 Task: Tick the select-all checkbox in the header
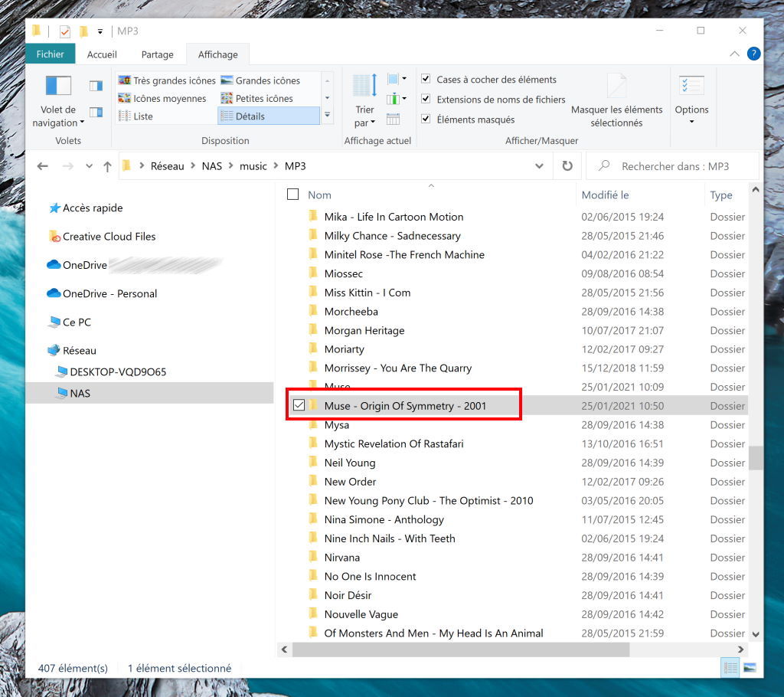point(293,195)
